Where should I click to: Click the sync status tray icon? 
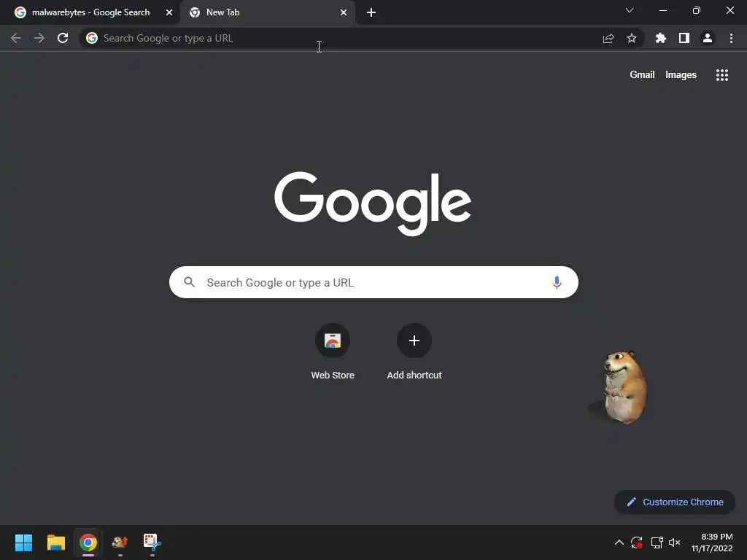[636, 542]
